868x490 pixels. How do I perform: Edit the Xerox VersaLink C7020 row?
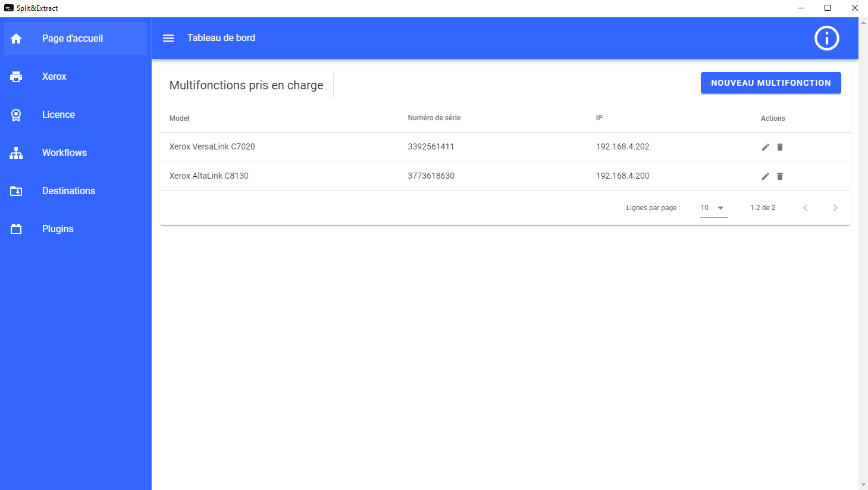(766, 147)
